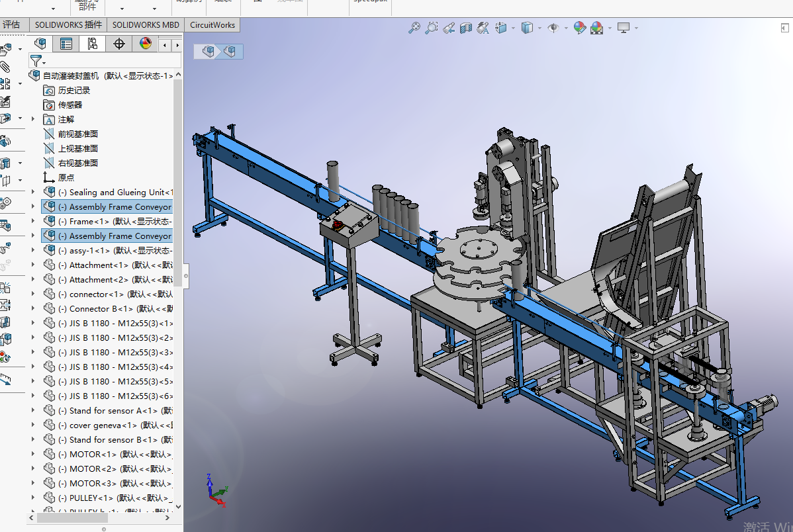Image resolution: width=793 pixels, height=532 pixels.
Task: Expand the MOTOR<1> part node
Action: [x=33, y=454]
